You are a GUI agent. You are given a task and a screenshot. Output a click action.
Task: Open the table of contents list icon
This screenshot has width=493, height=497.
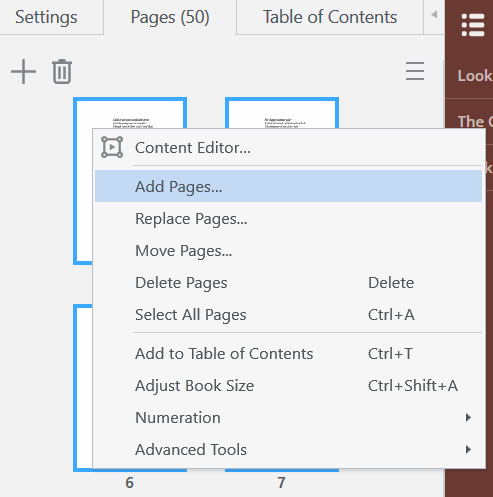(473, 25)
